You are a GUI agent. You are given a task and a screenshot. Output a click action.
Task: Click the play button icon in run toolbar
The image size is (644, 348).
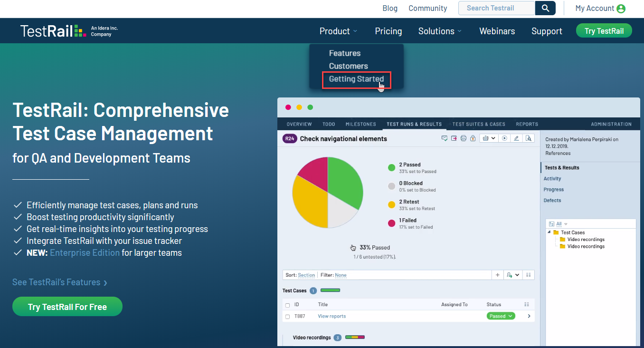point(505,138)
